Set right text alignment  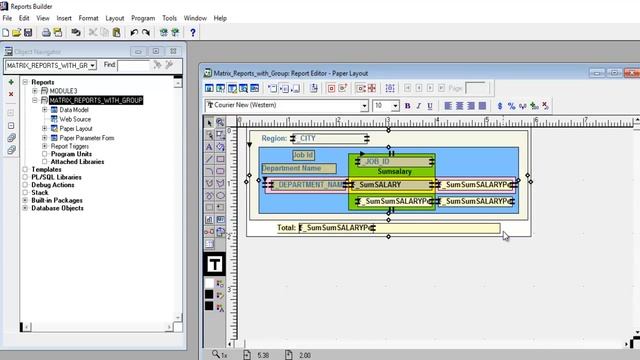click(x=471, y=106)
